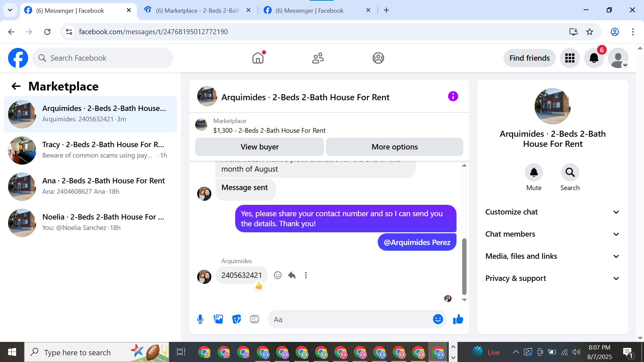The width and height of the screenshot is (644, 362).
Task: Open the Arquimides conversation header title
Action: 305,97
